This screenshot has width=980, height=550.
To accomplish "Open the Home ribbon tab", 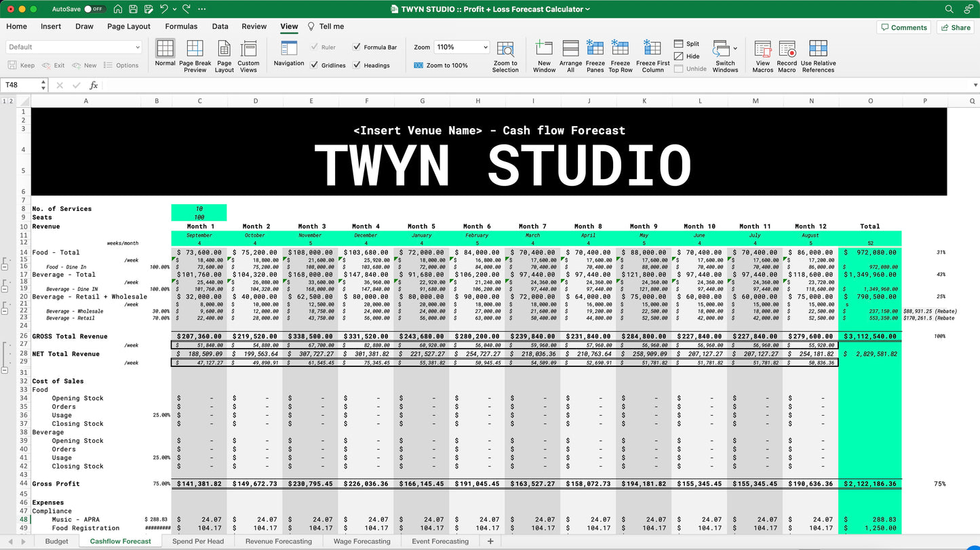I will point(16,26).
